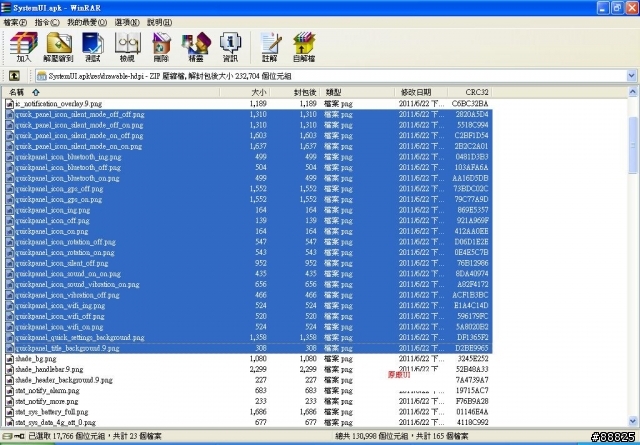The height and width of the screenshot is (445, 640).
Task: Select quickpanel_icon_wifi_off.png row
Action: point(249,316)
